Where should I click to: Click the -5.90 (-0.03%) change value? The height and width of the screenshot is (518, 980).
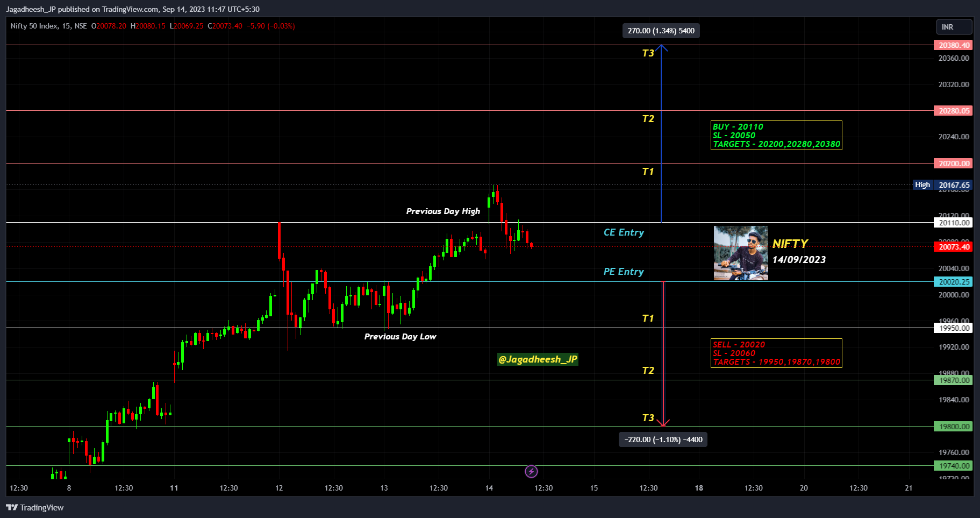pos(271,26)
